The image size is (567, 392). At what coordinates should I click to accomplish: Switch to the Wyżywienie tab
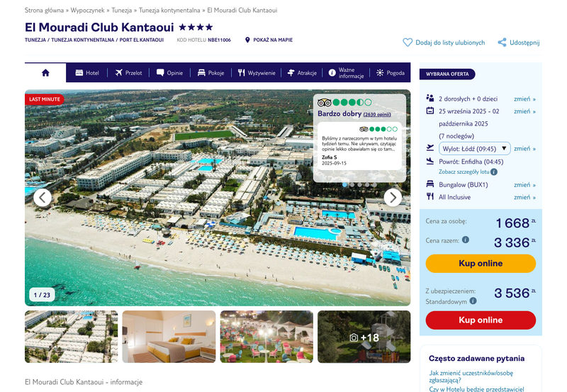pyautogui.click(x=257, y=73)
